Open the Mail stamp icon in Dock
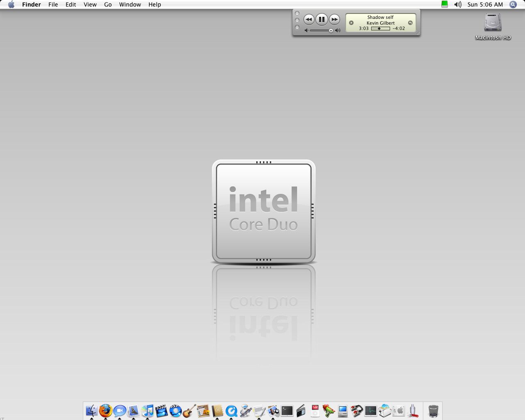This screenshot has width=525, height=420. [133, 410]
